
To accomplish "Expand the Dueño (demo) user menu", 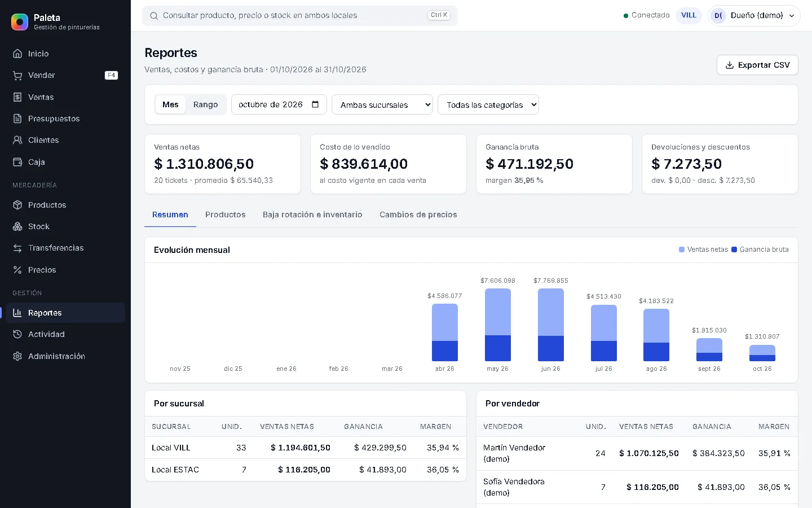I will [x=754, y=16].
